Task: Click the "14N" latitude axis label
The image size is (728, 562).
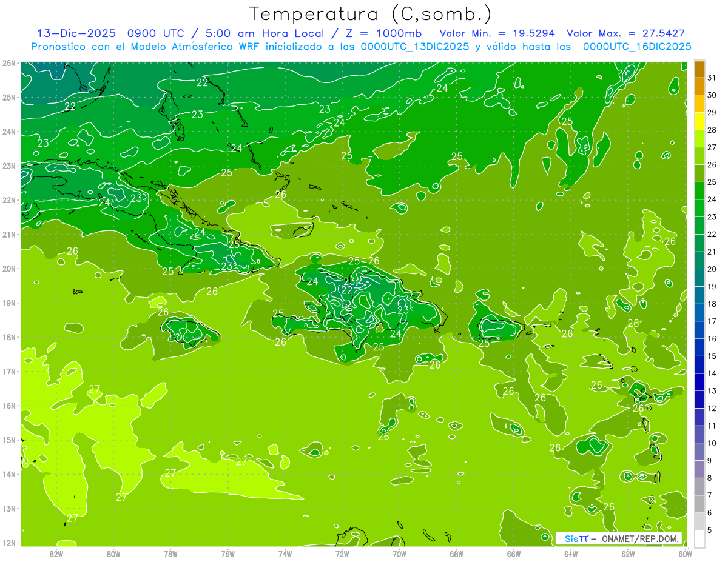Action: (x=9, y=474)
